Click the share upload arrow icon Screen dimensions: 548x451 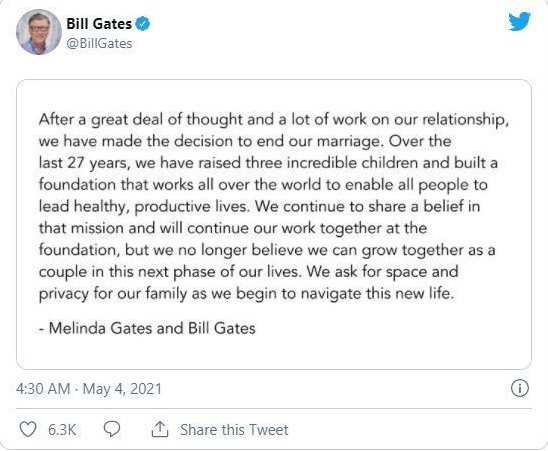click(160, 429)
